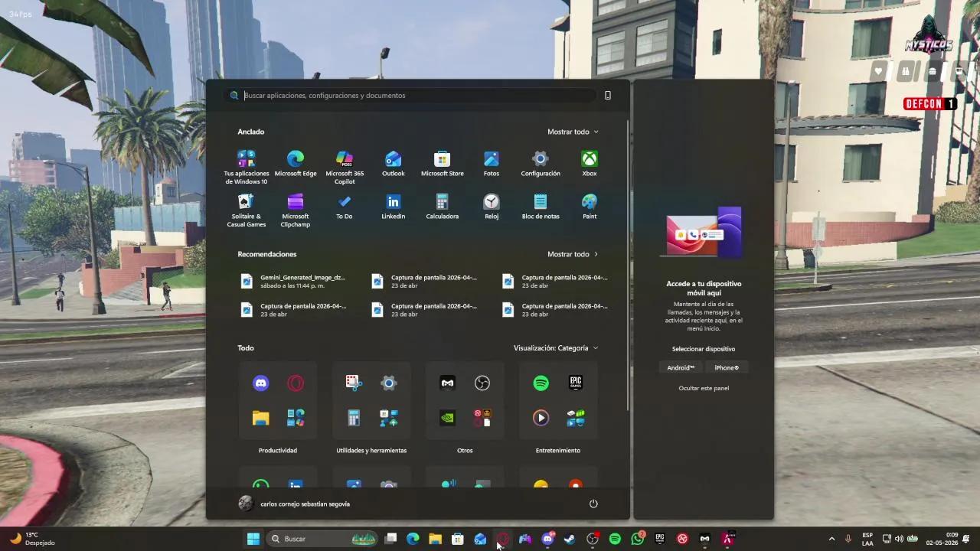Open the Calculator in Utilidades y herramientas
980x551 pixels.
354,418
